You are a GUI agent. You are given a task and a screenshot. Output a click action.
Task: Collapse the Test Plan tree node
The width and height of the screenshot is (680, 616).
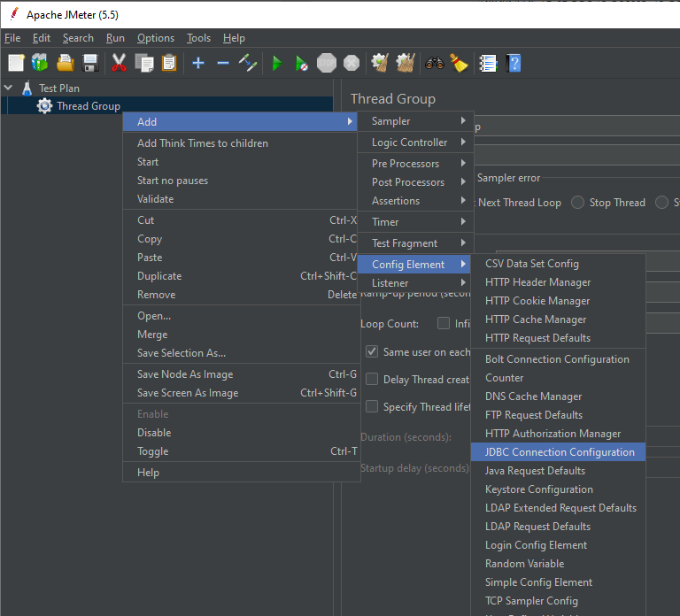click(x=9, y=89)
